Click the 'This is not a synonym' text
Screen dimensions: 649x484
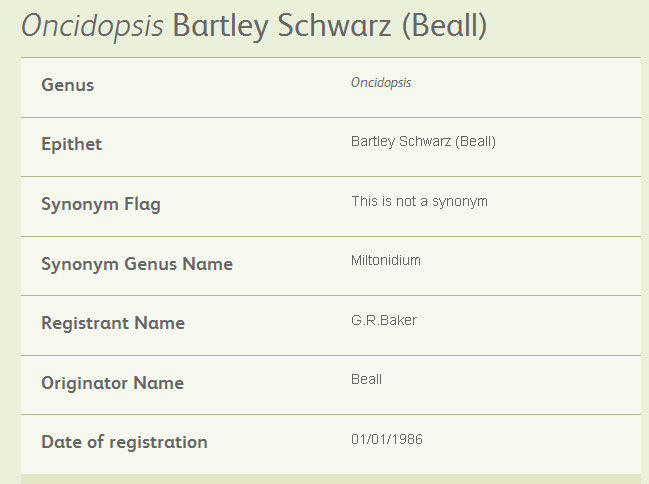click(419, 202)
